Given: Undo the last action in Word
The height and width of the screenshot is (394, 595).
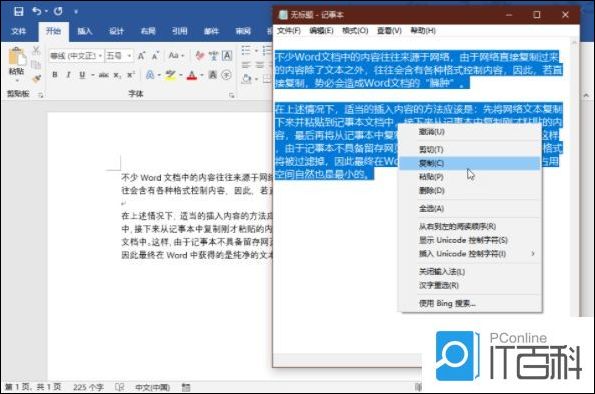Looking at the screenshot, I should [x=37, y=11].
